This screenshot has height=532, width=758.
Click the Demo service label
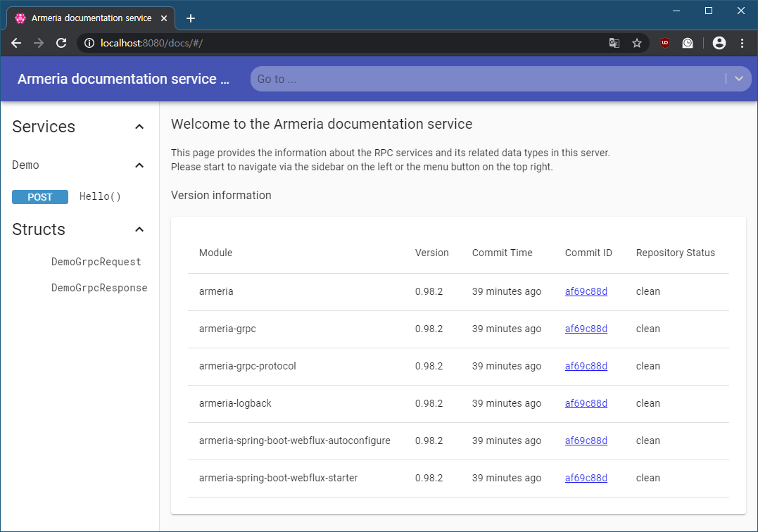click(x=25, y=165)
